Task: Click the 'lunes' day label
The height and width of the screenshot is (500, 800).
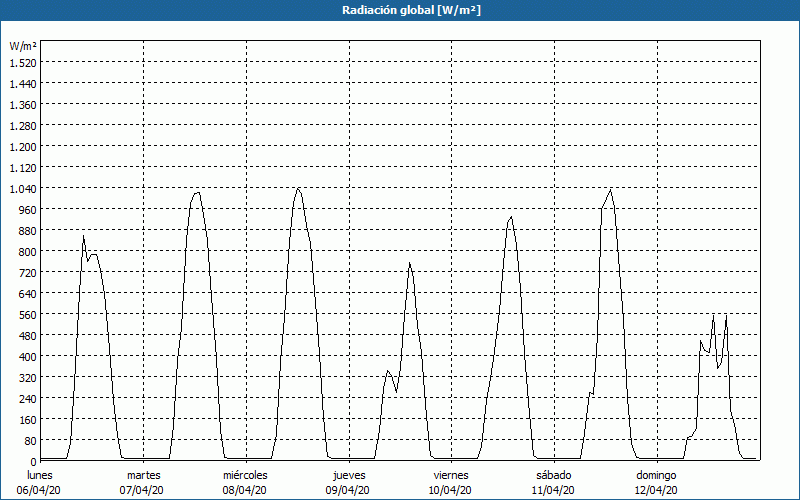Action: pos(40,475)
